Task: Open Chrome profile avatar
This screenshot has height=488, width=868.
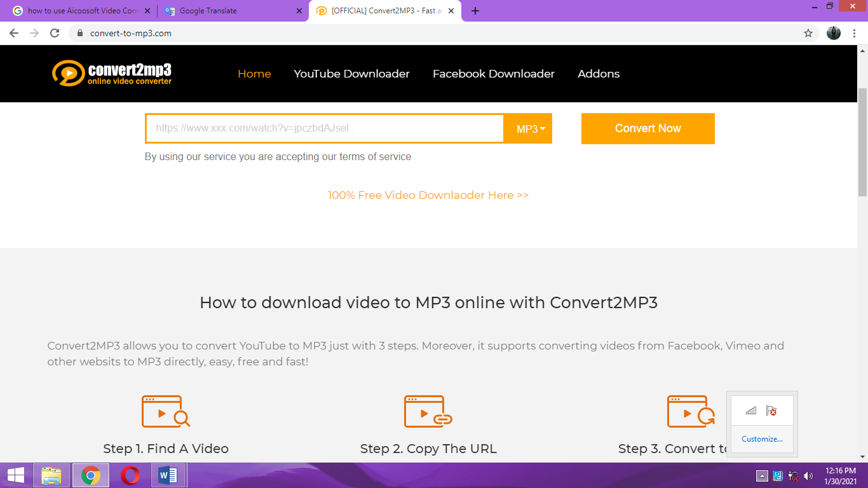Action: click(x=834, y=33)
